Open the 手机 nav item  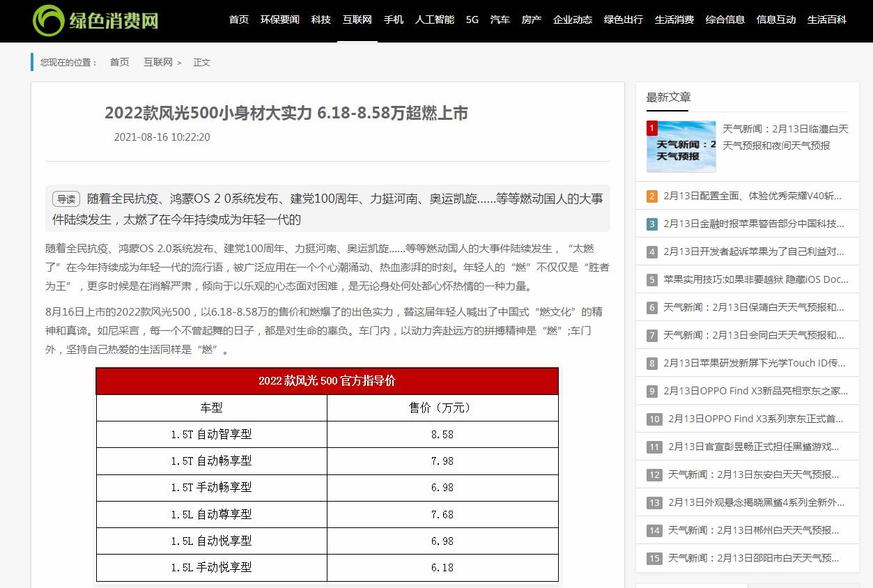394,20
